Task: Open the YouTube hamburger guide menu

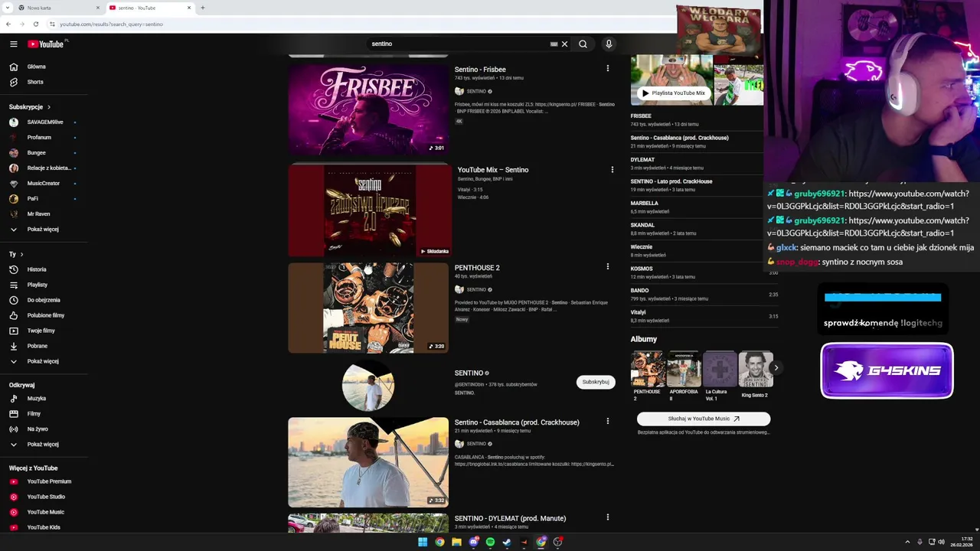Action: (13, 44)
